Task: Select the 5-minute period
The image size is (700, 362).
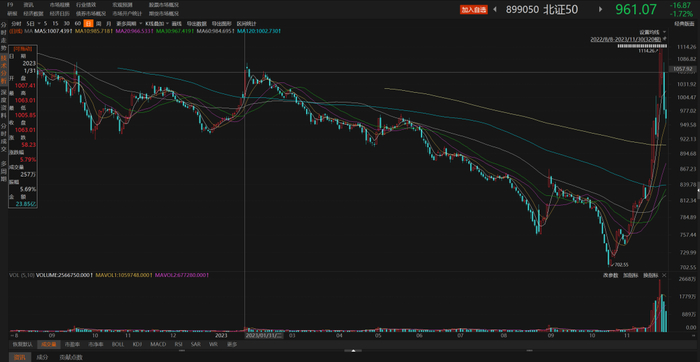Action: click(46, 23)
